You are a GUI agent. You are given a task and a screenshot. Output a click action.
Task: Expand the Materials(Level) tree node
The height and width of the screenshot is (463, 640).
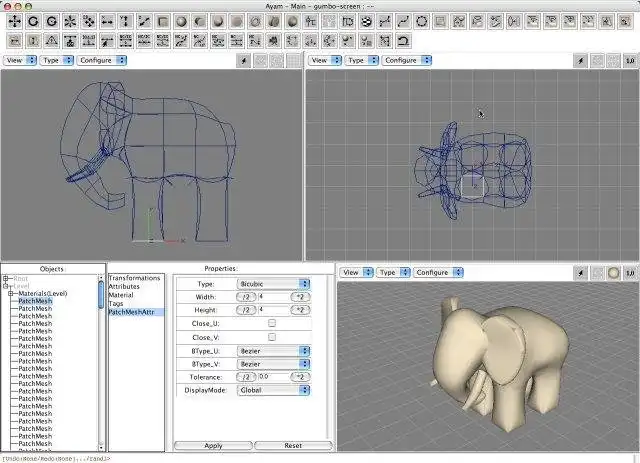pos(11,294)
